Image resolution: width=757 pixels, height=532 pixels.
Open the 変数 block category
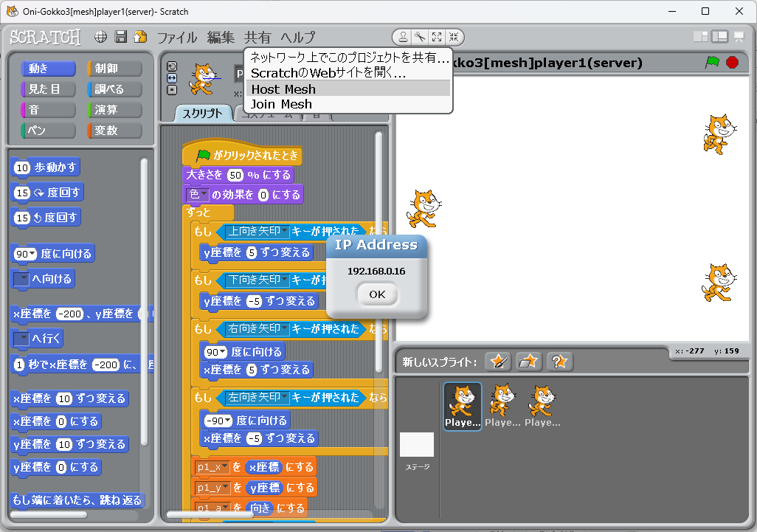tap(114, 131)
